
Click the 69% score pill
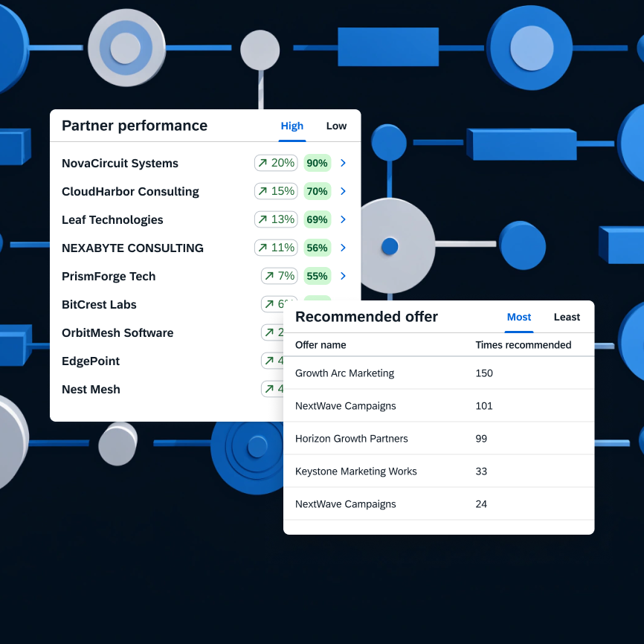click(317, 219)
